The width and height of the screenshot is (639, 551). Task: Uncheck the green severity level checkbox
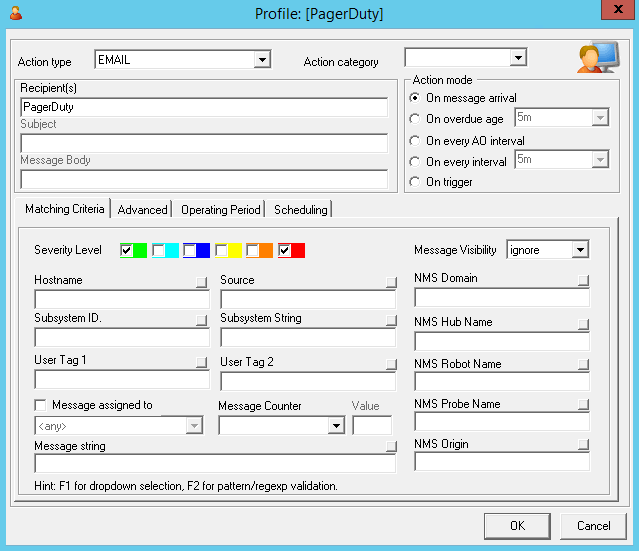pyautogui.click(x=126, y=250)
